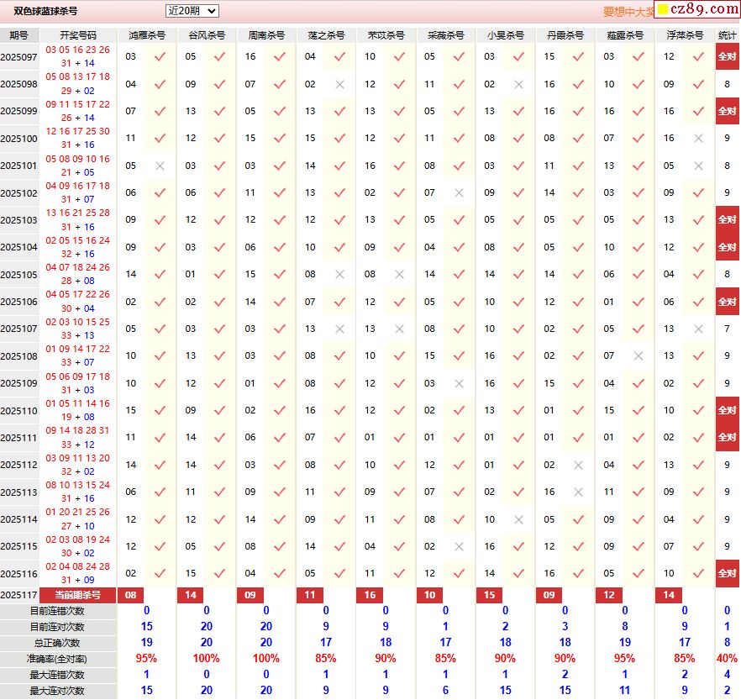Click current-period red number 08 under 鸿雁杀号
Viewport: 741px width, 700px height.
(130, 595)
